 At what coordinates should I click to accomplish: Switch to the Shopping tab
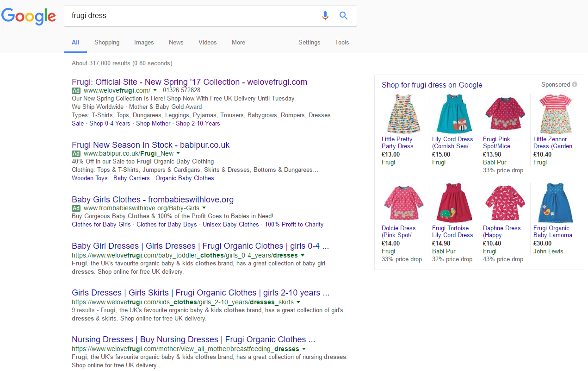(x=107, y=42)
